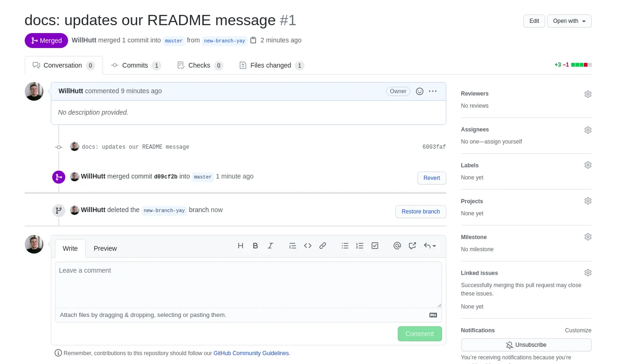Add a link in the comment toolbar

click(323, 246)
